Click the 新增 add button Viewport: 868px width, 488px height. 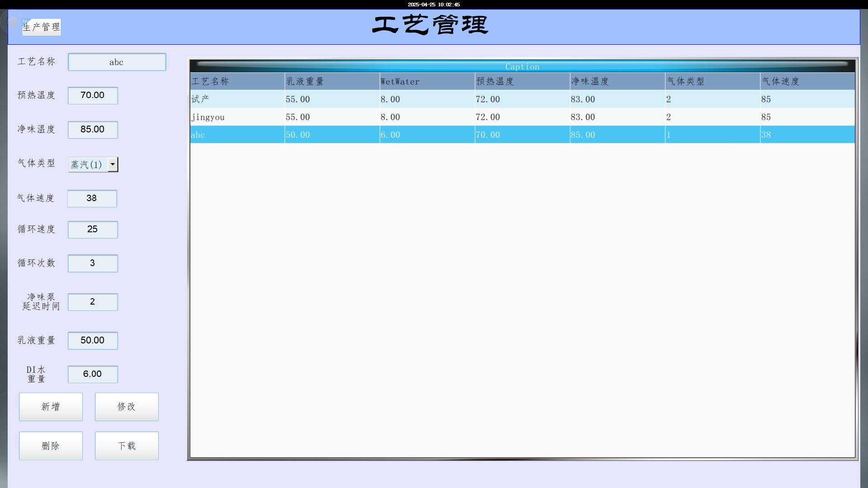(51, 407)
